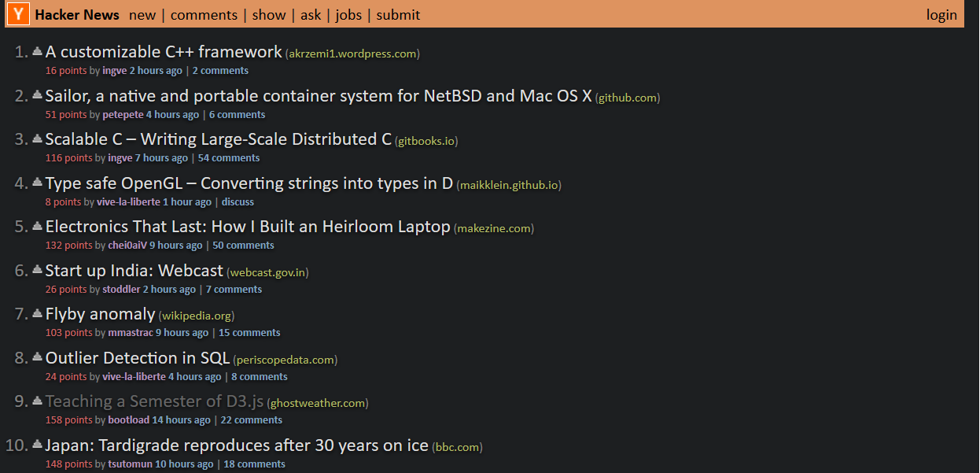Click the Y Combinator logo icon

(x=17, y=14)
